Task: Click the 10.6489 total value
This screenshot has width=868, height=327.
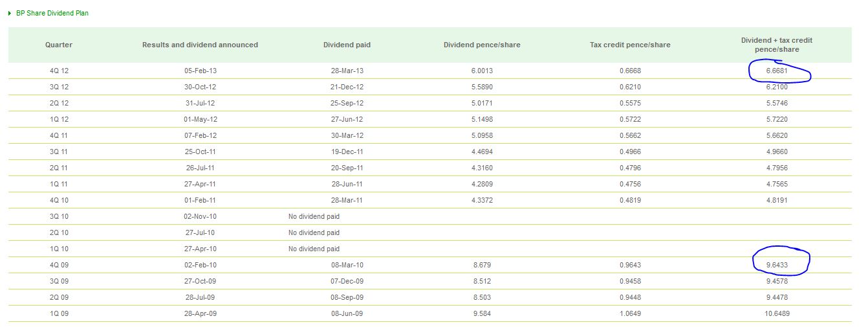Action: tap(776, 313)
